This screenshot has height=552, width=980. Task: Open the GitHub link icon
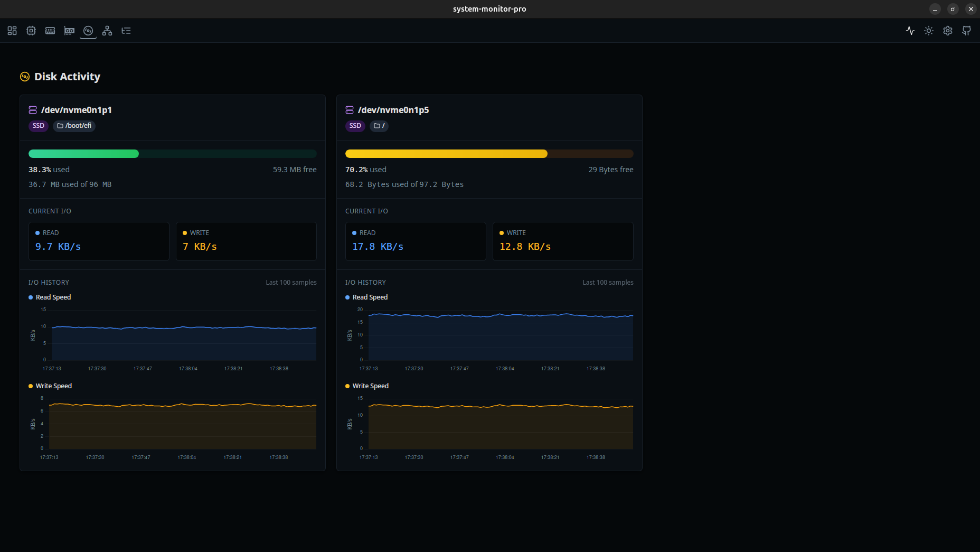pyautogui.click(x=966, y=31)
